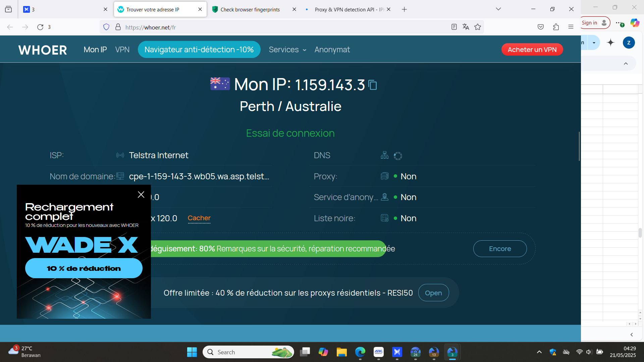644x362 pixels.
Task: Bookmark this page with the star icon
Action: coord(478,27)
